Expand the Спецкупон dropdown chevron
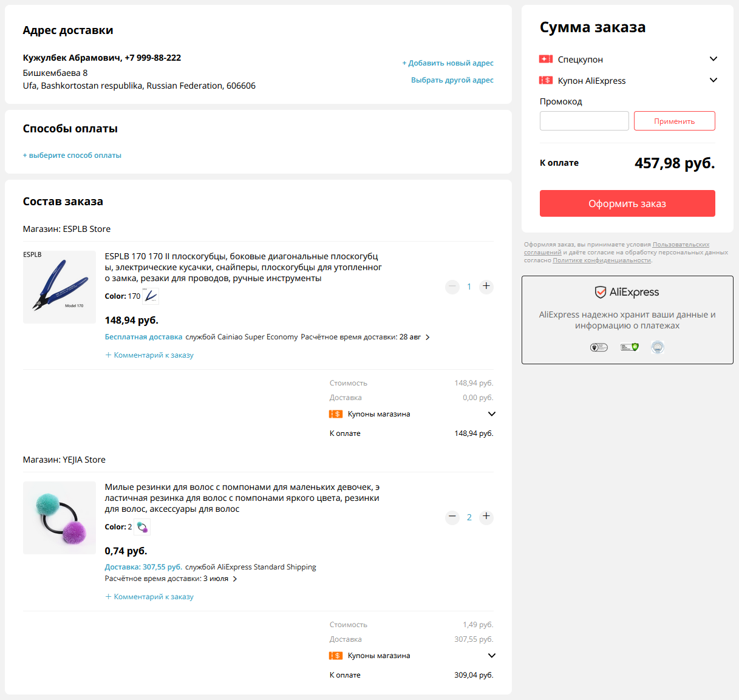The width and height of the screenshot is (739, 700). click(713, 59)
